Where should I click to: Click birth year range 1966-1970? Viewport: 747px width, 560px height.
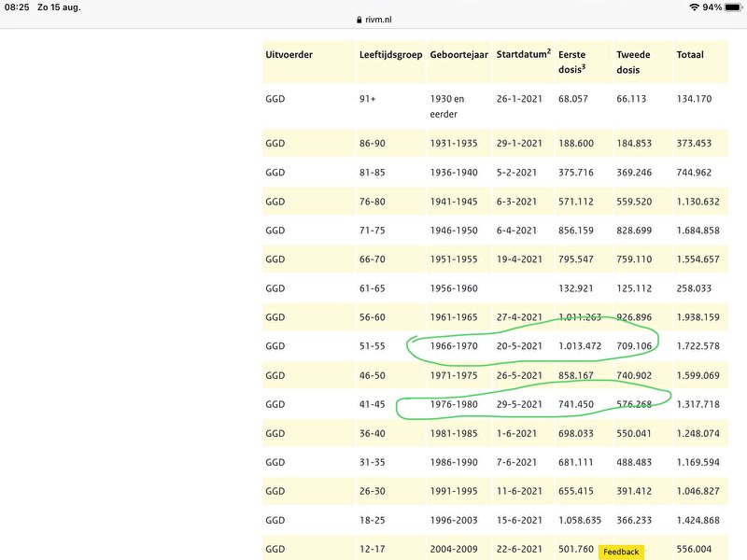[454, 346]
